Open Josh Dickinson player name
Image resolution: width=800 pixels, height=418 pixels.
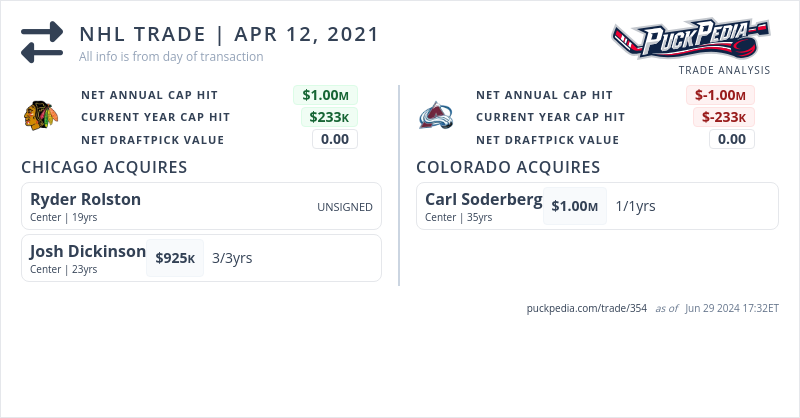coord(88,251)
